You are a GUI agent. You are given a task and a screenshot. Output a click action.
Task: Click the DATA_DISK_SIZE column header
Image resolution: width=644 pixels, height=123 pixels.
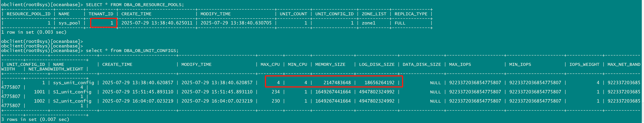click(422, 64)
